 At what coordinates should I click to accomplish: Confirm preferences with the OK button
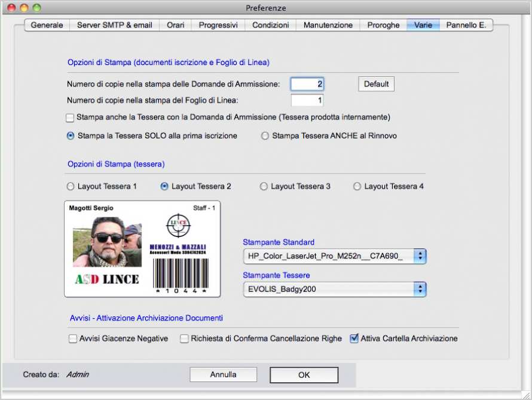(x=304, y=375)
